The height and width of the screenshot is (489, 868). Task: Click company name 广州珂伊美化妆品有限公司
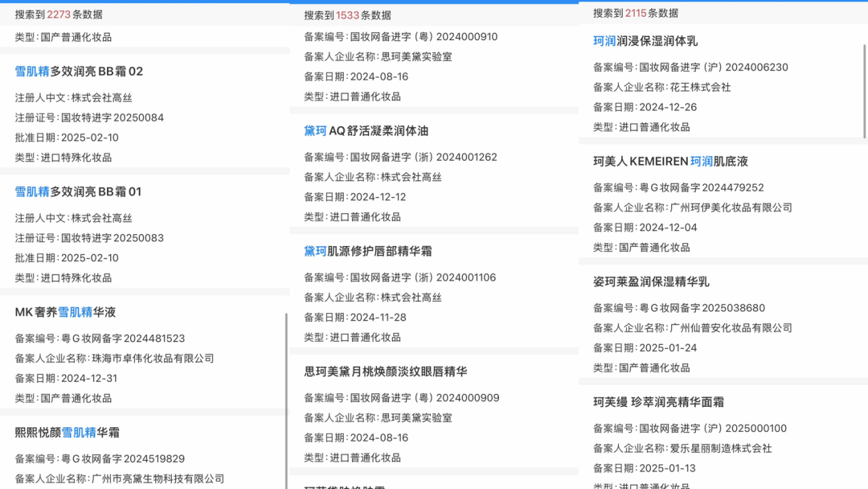[x=731, y=208]
